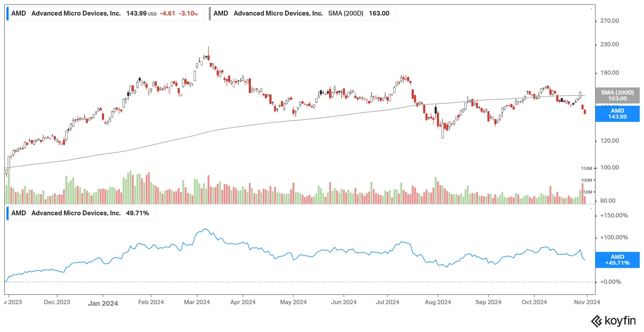Click the +150.00% performance axis label
644x332 pixels.
(614, 215)
